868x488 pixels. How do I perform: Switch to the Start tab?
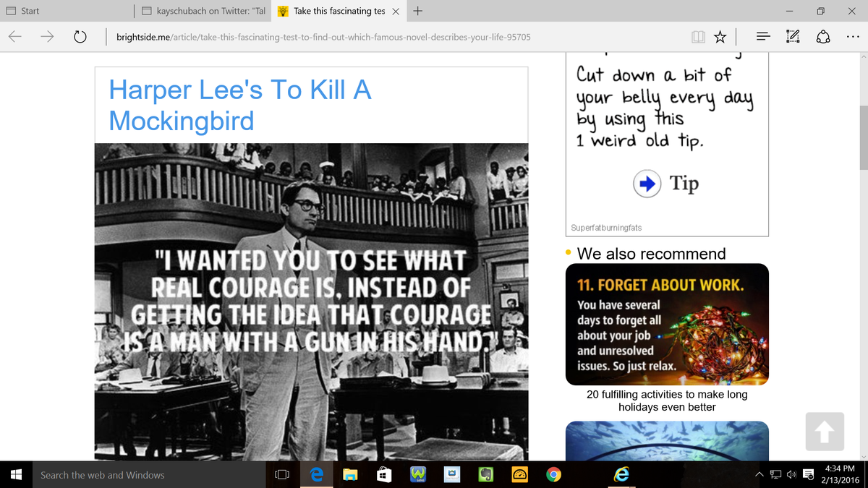[x=67, y=11]
